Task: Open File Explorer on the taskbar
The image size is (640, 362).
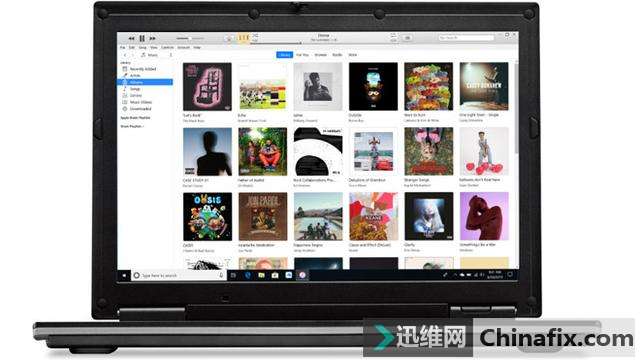Action: pyautogui.click(x=261, y=275)
